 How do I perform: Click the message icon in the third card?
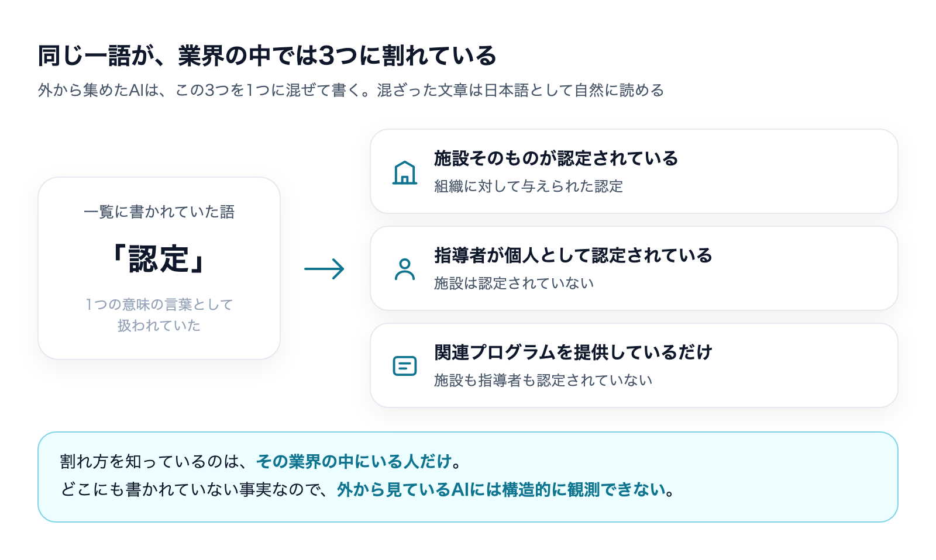coord(405,367)
